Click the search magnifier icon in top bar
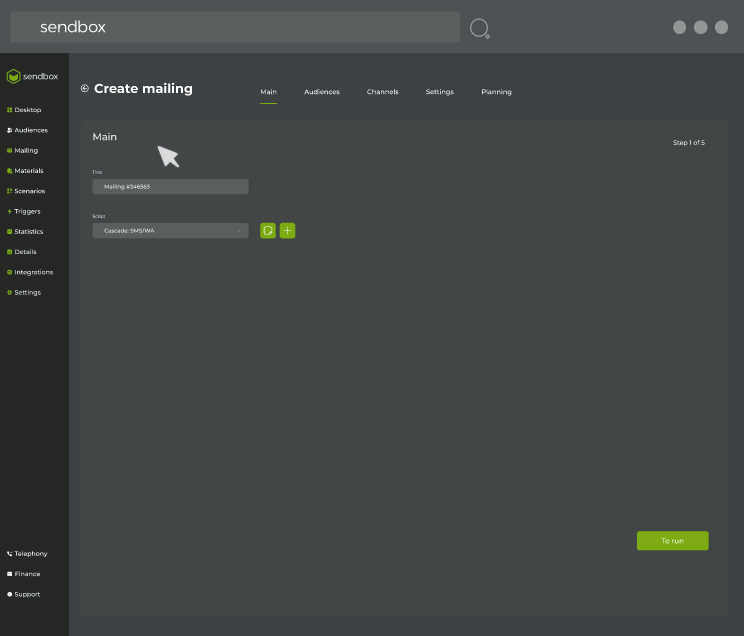 pos(479,28)
